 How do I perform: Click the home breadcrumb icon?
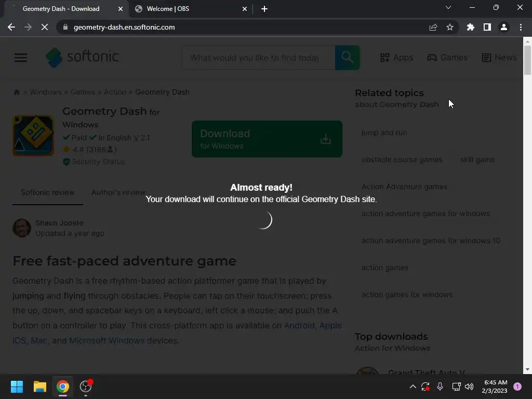[16, 92]
